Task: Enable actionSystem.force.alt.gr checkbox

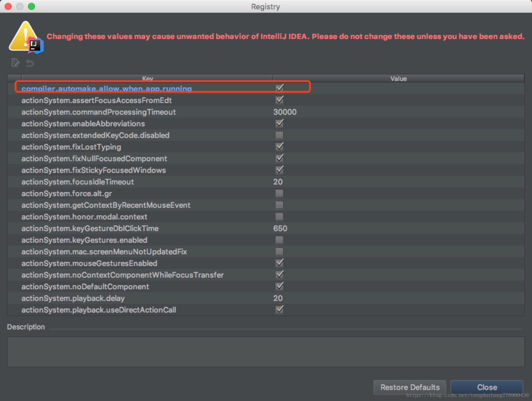Action: [279, 193]
